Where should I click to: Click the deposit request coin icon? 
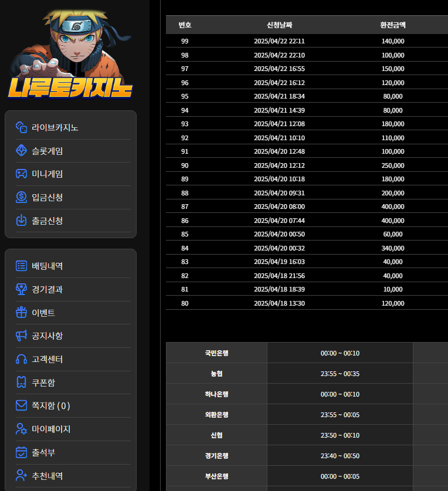click(22, 197)
